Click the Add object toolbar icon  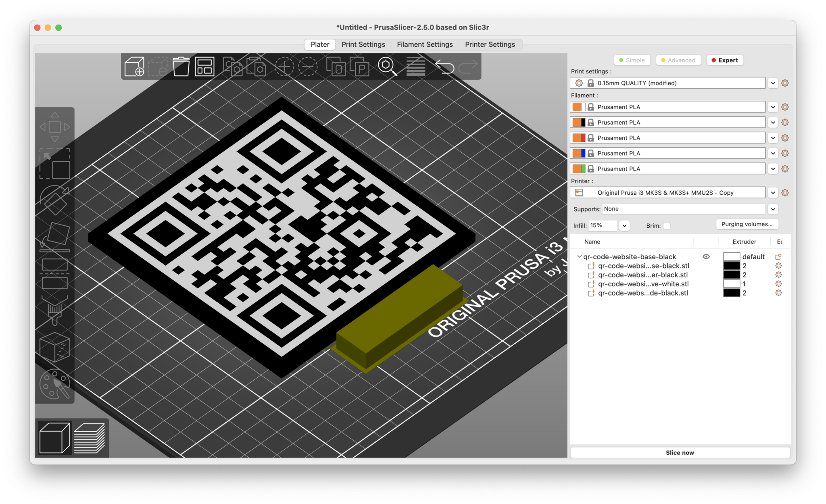pos(134,67)
